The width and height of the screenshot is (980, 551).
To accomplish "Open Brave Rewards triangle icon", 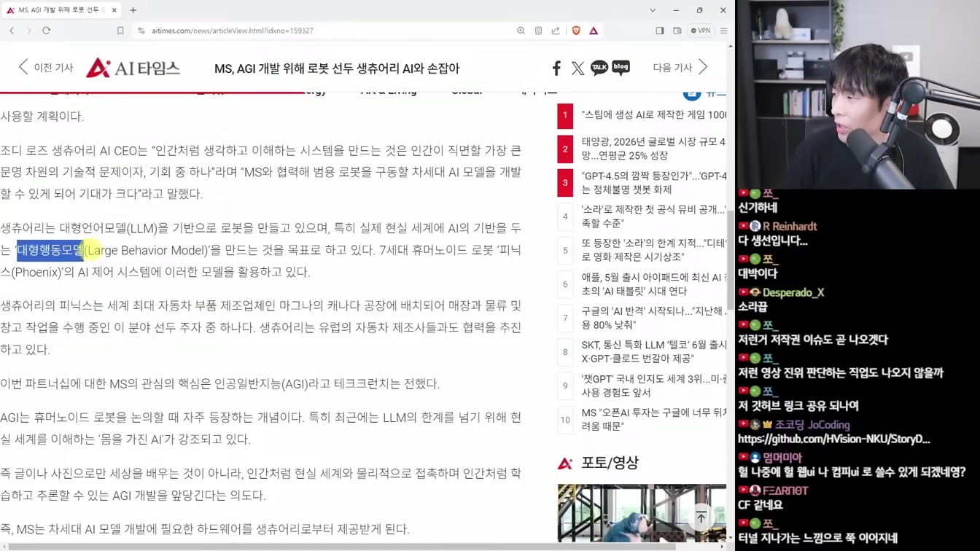I will 594,31.
